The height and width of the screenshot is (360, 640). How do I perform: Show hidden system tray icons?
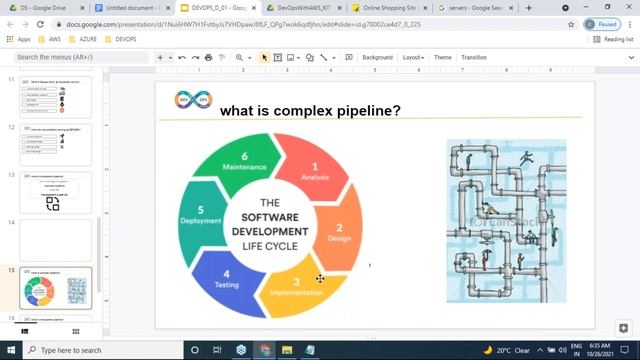tap(540, 350)
